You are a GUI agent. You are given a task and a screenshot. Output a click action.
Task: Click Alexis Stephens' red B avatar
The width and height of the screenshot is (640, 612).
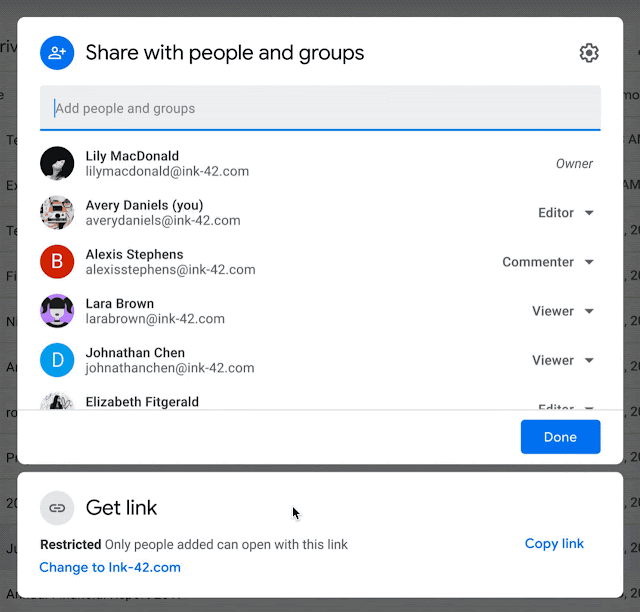tap(57, 262)
